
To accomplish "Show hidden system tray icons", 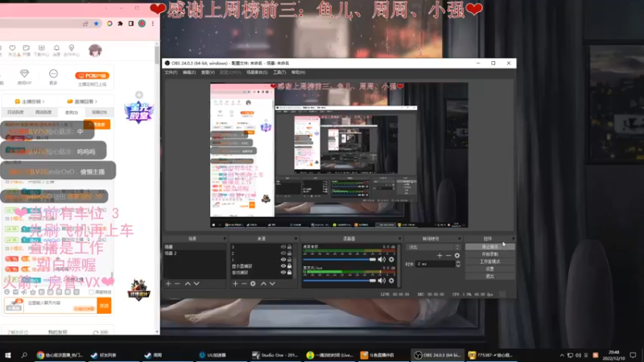I will [562, 355].
